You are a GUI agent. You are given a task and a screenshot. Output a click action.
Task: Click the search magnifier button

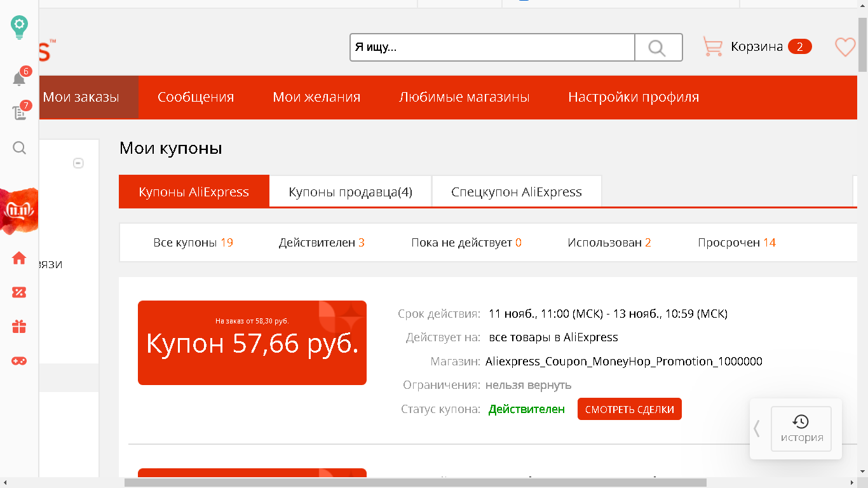tap(658, 48)
